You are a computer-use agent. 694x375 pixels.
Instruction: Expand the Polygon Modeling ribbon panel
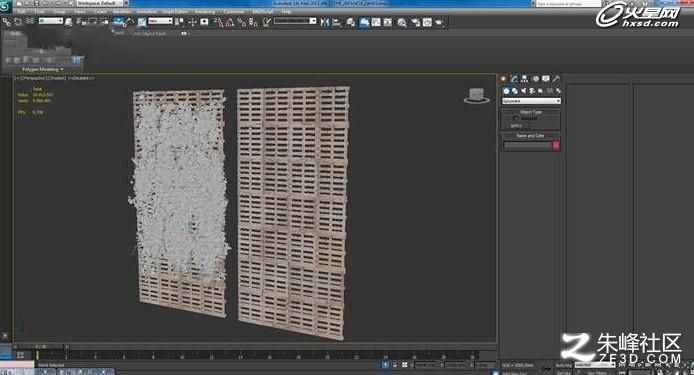[42, 69]
